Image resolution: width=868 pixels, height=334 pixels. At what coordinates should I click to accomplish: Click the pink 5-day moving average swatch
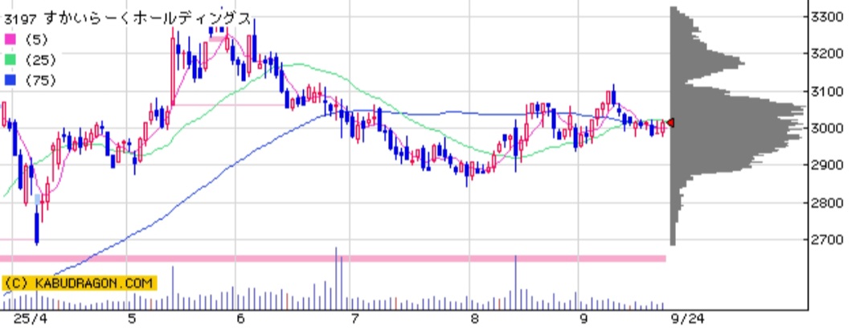click(10, 40)
